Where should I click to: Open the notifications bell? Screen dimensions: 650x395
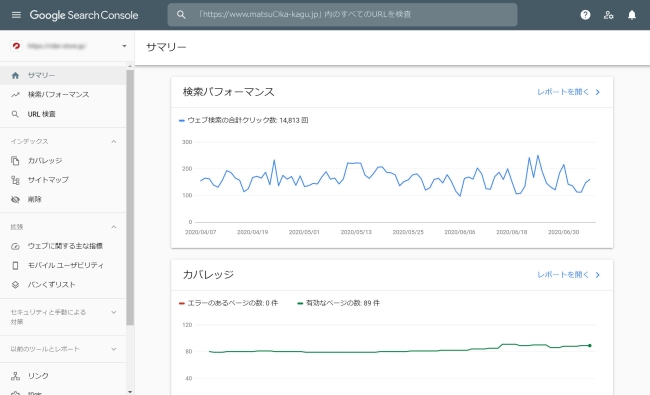point(631,15)
